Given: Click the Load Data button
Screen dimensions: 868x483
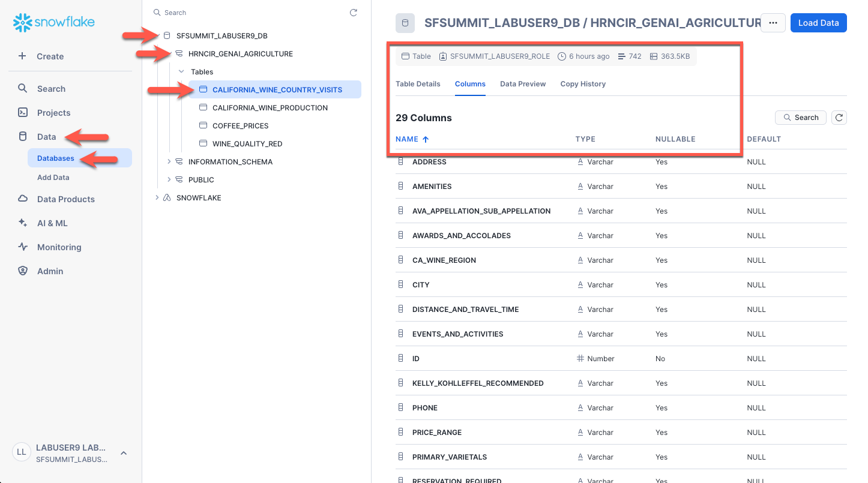Looking at the screenshot, I should (x=818, y=22).
